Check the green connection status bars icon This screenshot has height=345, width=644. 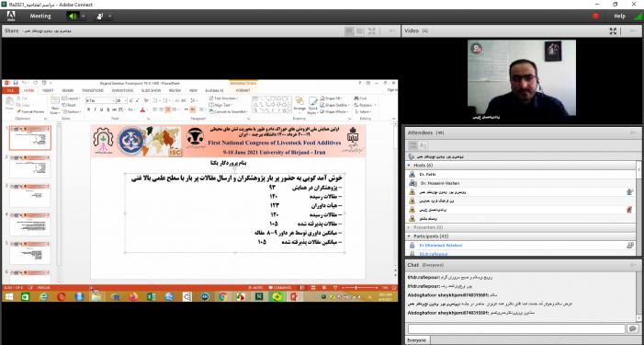pyautogui.click(x=638, y=16)
